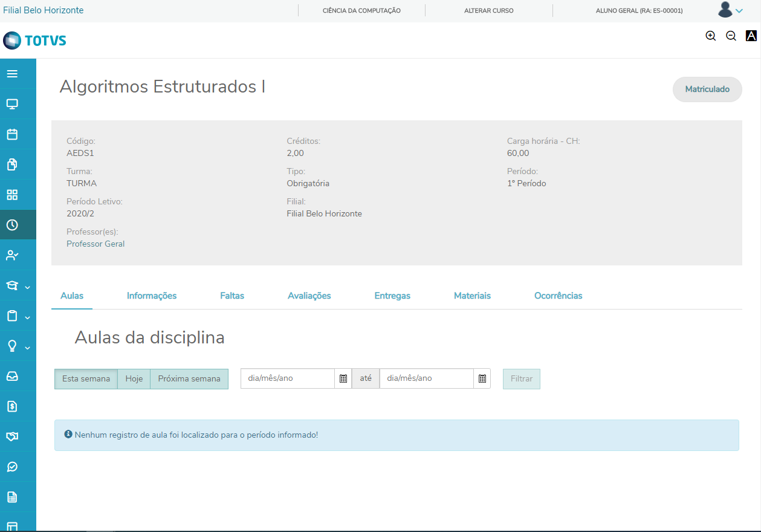Toggle the high contrast A icon
The height and width of the screenshot is (532, 761).
click(x=751, y=36)
